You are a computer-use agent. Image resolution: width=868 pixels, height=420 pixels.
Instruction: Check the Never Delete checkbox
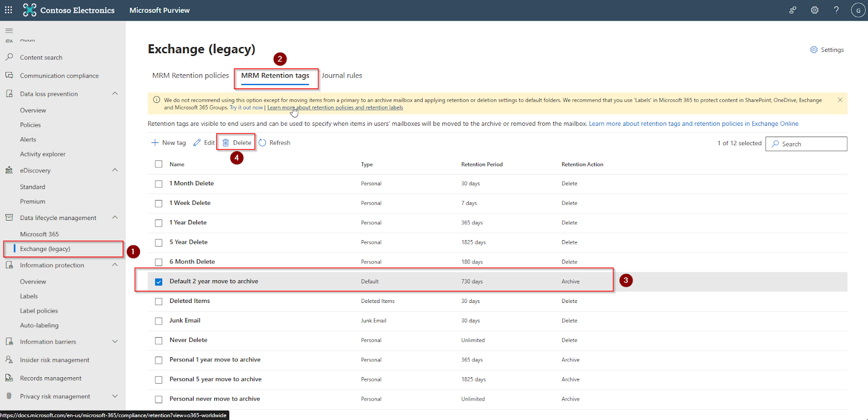158,340
